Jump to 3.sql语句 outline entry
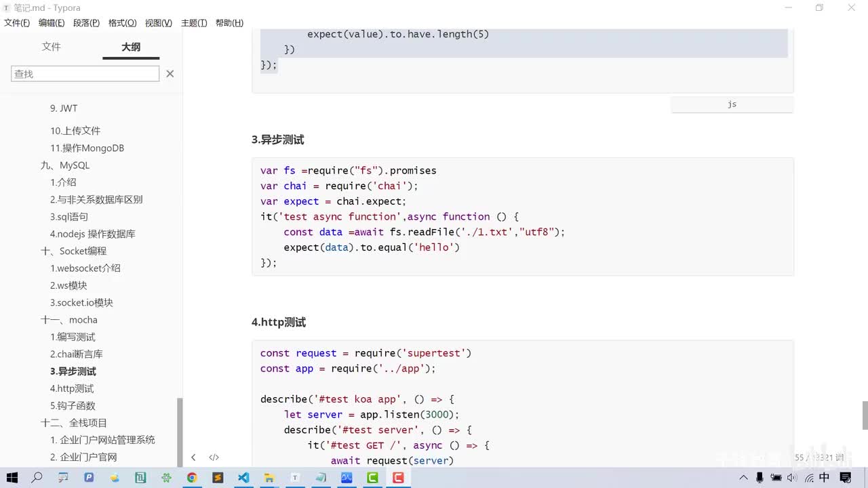This screenshot has height=488, width=868. click(69, 217)
